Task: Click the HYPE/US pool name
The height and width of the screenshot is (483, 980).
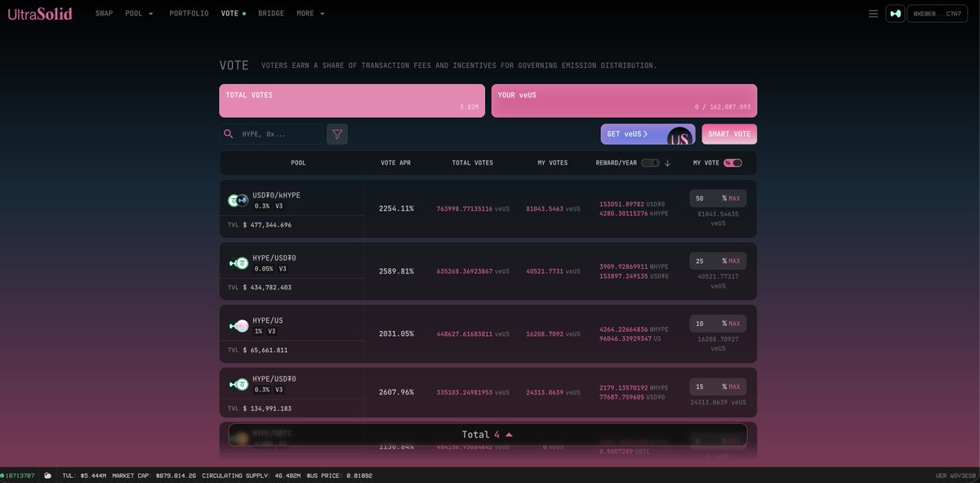Action: [267, 320]
